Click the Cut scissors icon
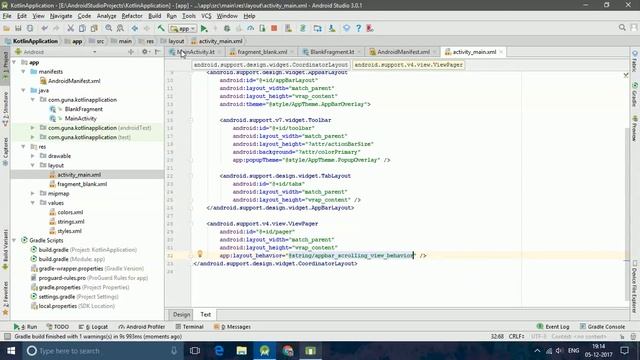This screenshot has width=640, height=360. [71, 28]
